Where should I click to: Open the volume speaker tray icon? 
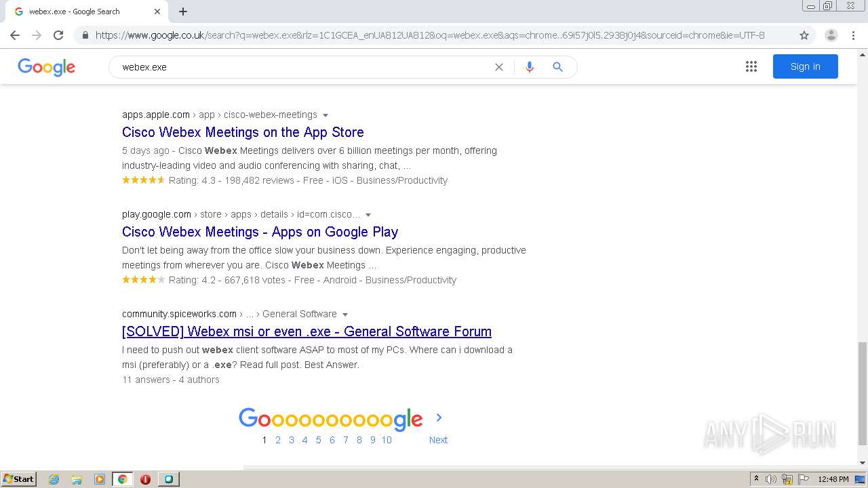point(771,479)
